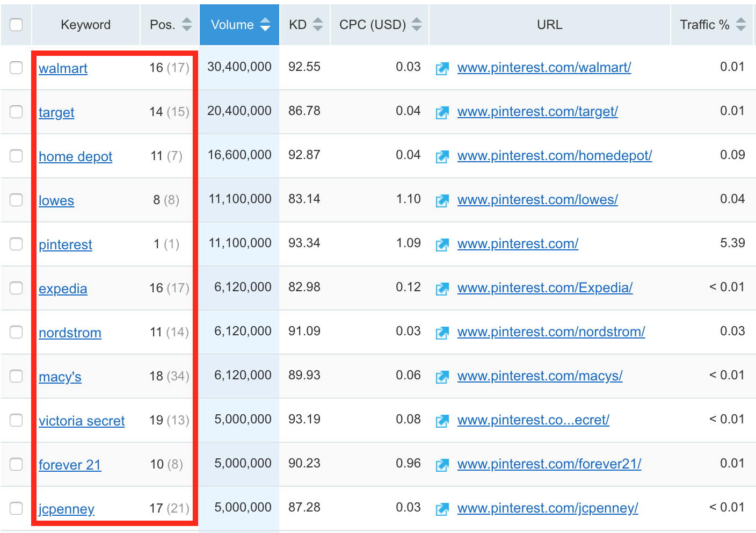Check the pinterest row checkbox
Viewport: 756px width, 533px height.
point(16,244)
